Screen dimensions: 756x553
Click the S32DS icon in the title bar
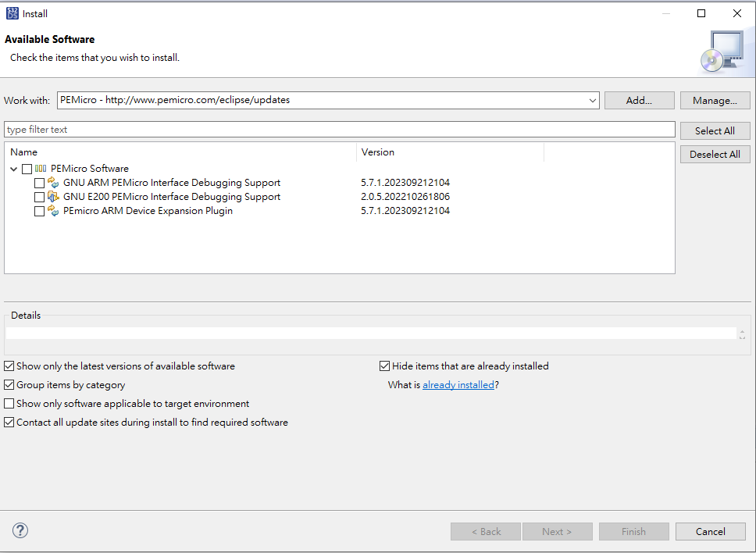tap(12, 13)
